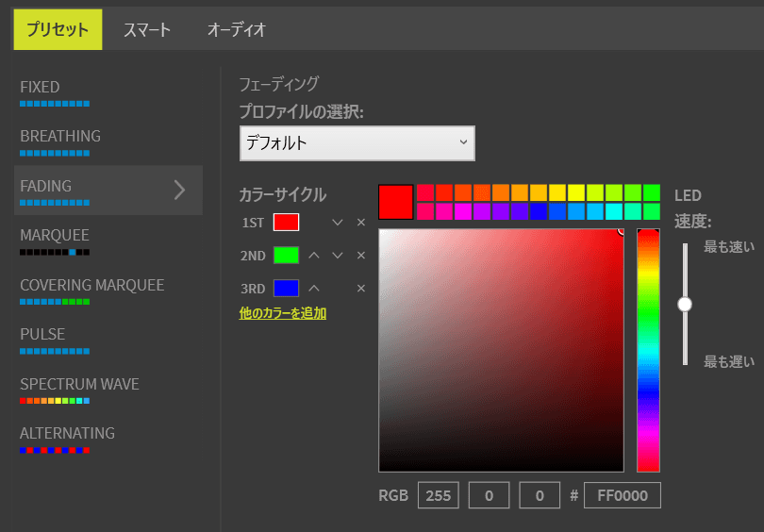This screenshot has width=764, height=532.
Task: Select the 2ND green color swatch
Action: pyautogui.click(x=287, y=256)
